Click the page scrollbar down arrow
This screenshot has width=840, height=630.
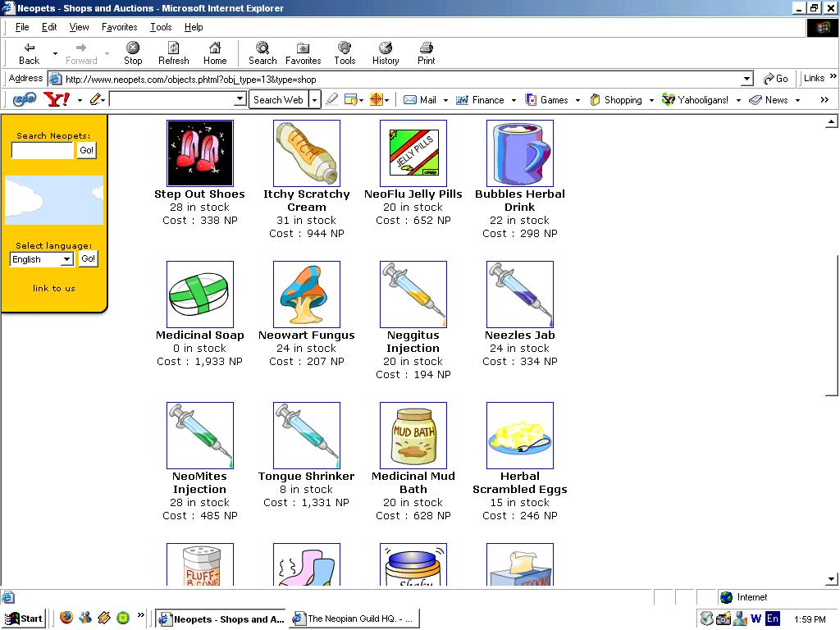point(832,579)
